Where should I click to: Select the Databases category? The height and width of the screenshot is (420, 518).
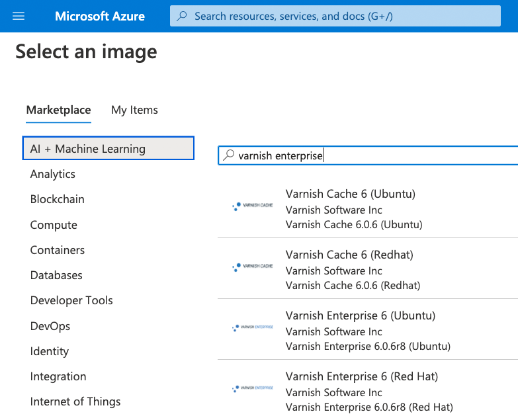point(56,275)
